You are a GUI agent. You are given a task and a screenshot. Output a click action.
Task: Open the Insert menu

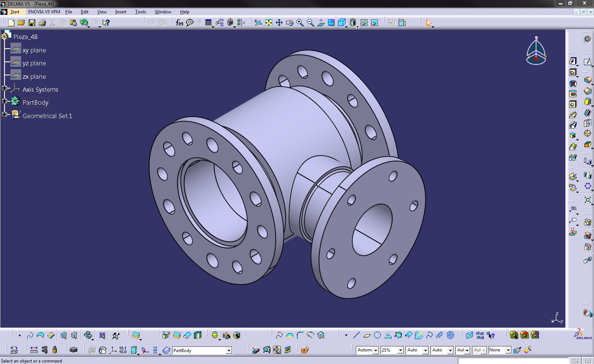click(x=121, y=12)
